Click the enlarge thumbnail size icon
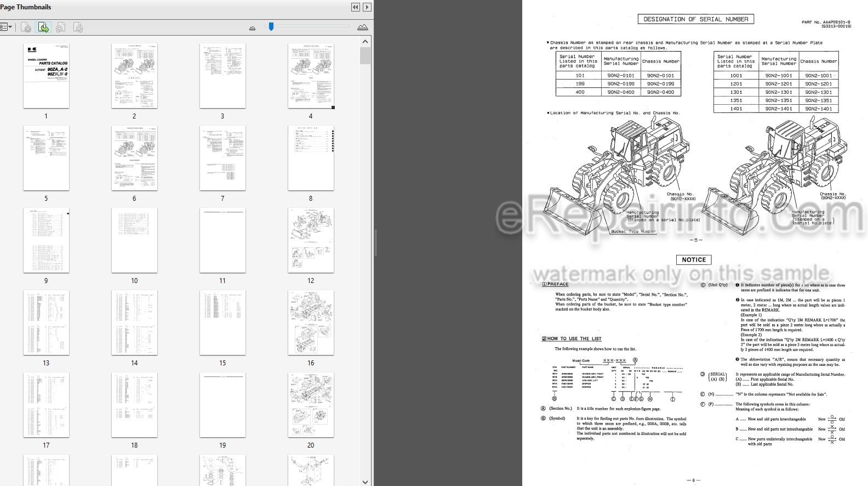The height and width of the screenshot is (486, 868). (362, 27)
